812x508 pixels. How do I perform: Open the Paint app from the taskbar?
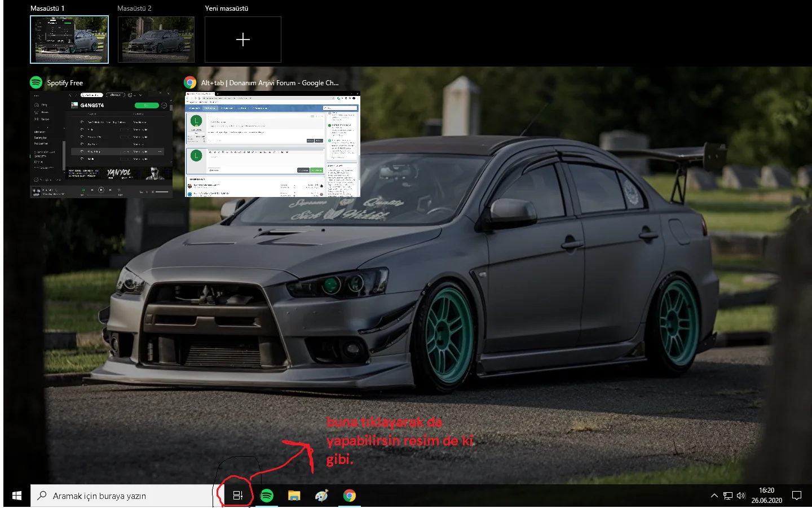pos(322,496)
